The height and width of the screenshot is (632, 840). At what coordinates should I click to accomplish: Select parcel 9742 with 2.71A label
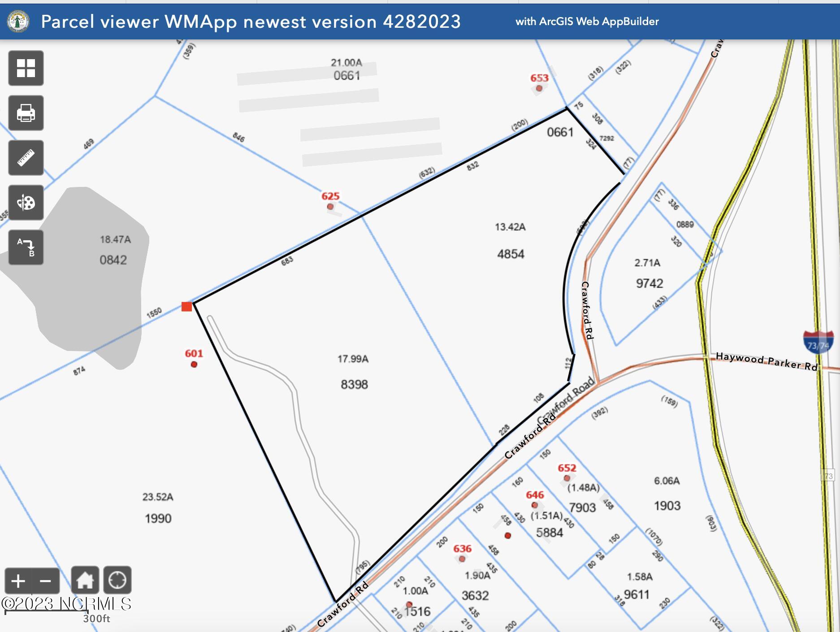pyautogui.click(x=649, y=273)
